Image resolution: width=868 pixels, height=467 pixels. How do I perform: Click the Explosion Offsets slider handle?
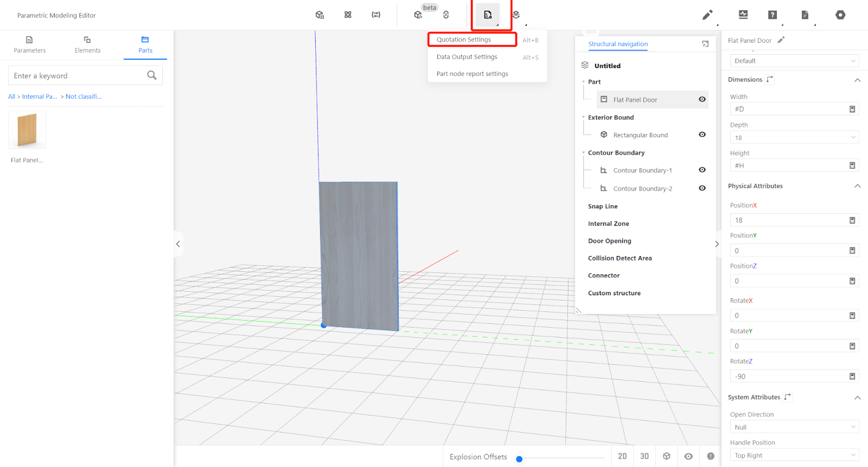(519, 459)
